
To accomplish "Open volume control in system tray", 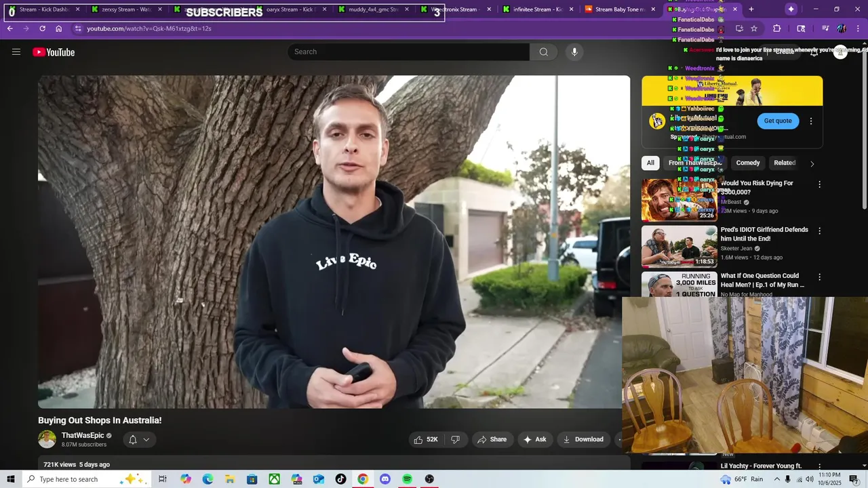I will click(x=809, y=479).
